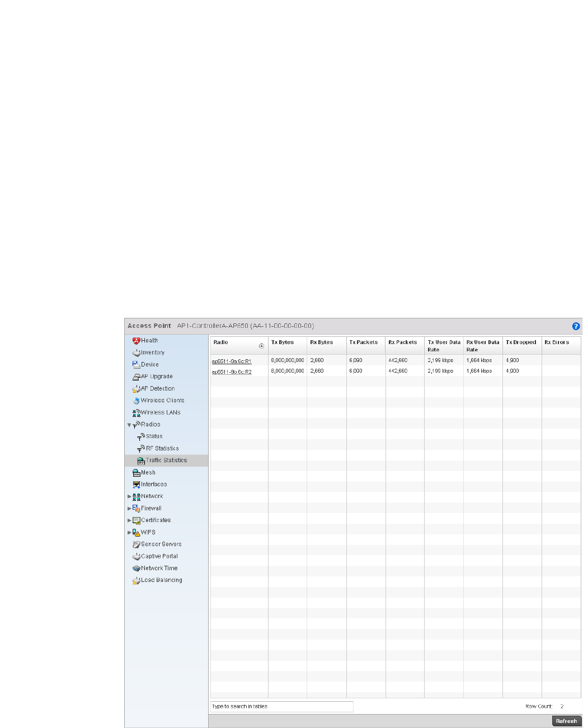This screenshot has height=728, width=583.
Task: Click the Traffic Statistics icon
Action: click(141, 461)
